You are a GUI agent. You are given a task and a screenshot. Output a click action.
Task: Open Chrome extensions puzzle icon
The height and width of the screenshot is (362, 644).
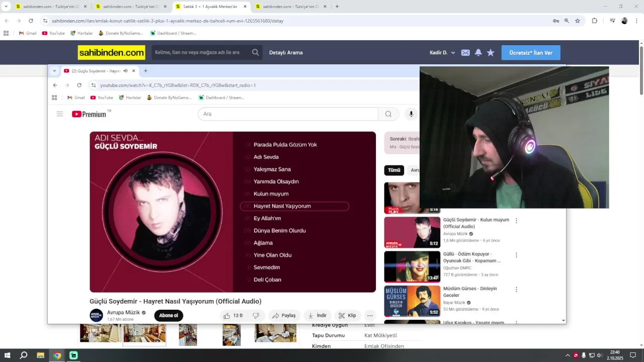tap(594, 21)
